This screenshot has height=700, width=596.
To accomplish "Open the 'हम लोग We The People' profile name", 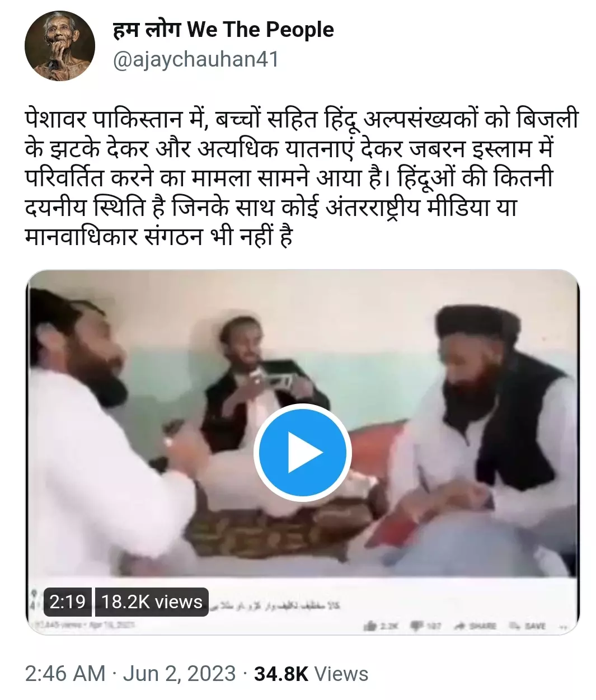I will [223, 30].
